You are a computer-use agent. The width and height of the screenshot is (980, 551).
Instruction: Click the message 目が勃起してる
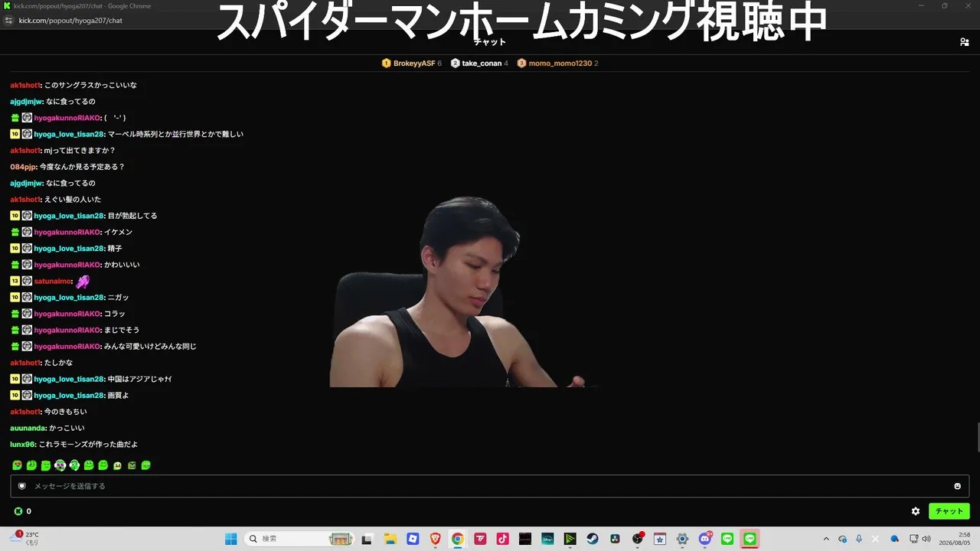pos(132,216)
